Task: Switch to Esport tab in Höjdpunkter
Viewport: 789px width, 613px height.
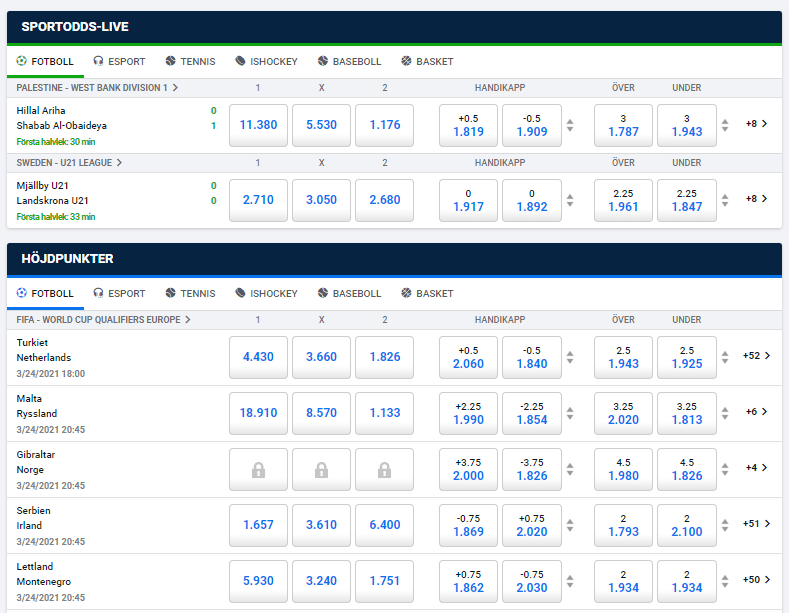Action: [x=118, y=293]
